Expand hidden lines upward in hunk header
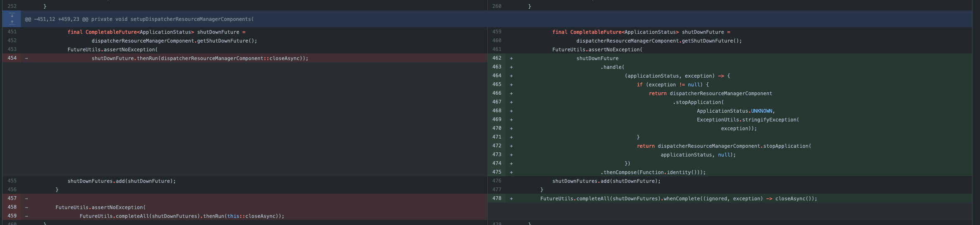This screenshot has height=225, width=980. click(12, 23)
